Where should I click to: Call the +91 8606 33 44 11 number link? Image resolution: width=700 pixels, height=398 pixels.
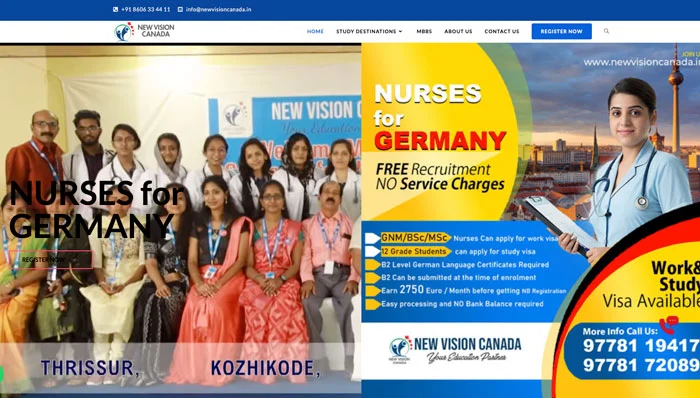click(x=146, y=9)
